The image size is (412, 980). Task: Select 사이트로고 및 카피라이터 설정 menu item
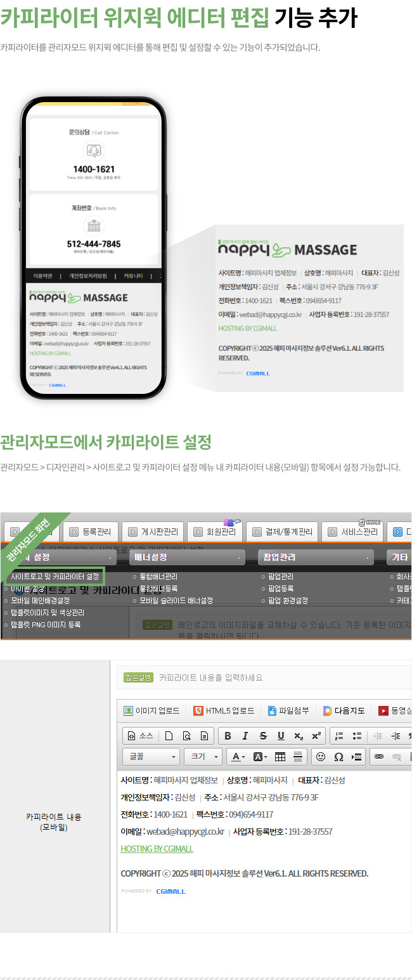tap(55, 577)
